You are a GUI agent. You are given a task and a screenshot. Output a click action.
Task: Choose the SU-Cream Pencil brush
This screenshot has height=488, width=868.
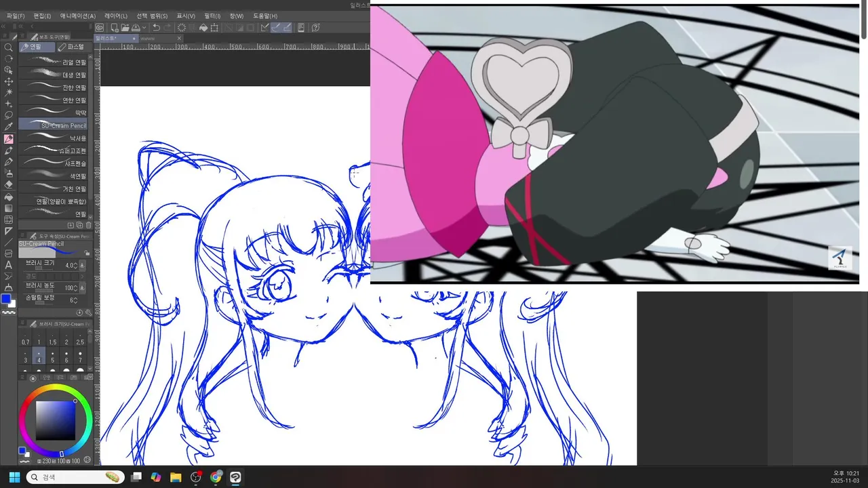[54, 125]
